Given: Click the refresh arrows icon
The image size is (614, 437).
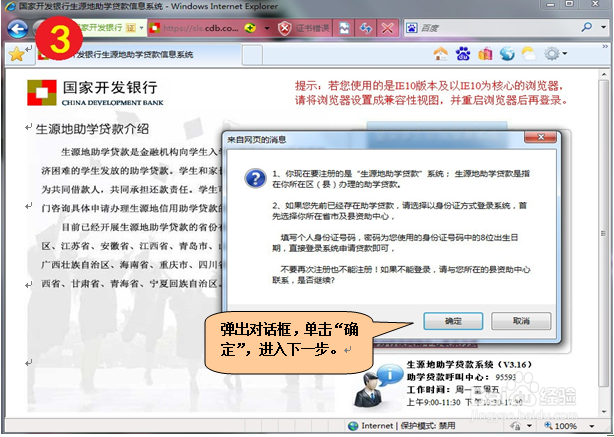Looking at the screenshot, I should pyautogui.click(x=366, y=28).
